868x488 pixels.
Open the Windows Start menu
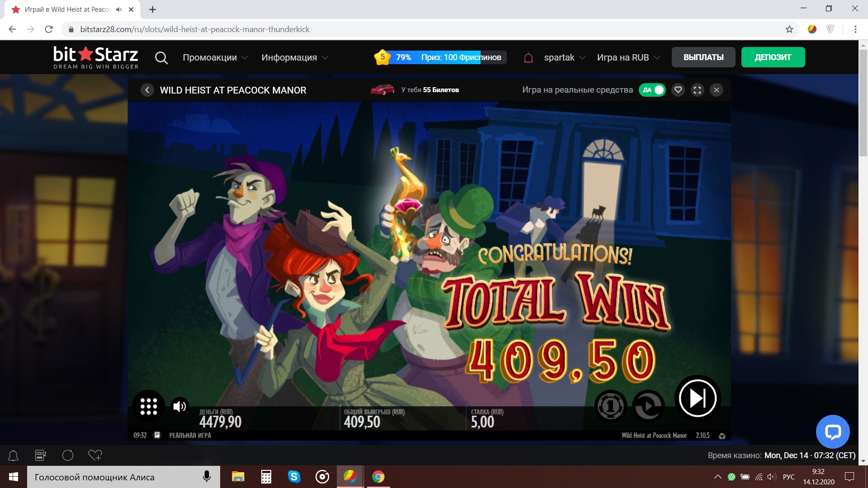coord(14,477)
